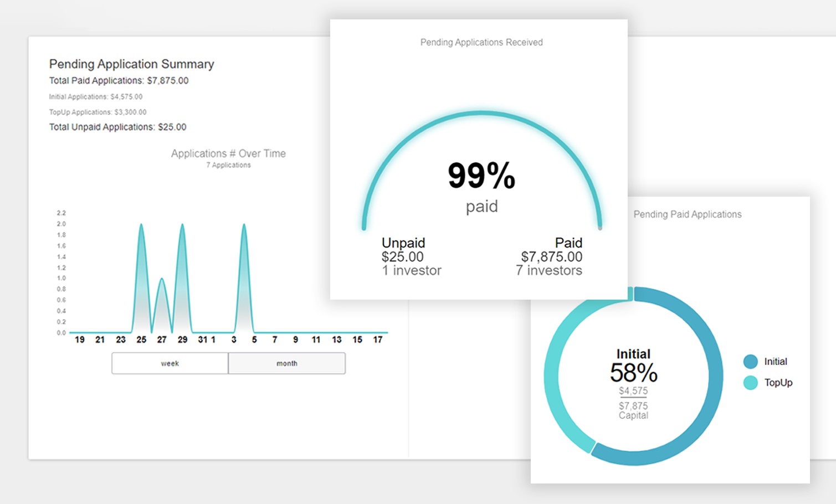Click the smaller chart peak above day 27
Screen dimensions: 836x504
(162, 281)
